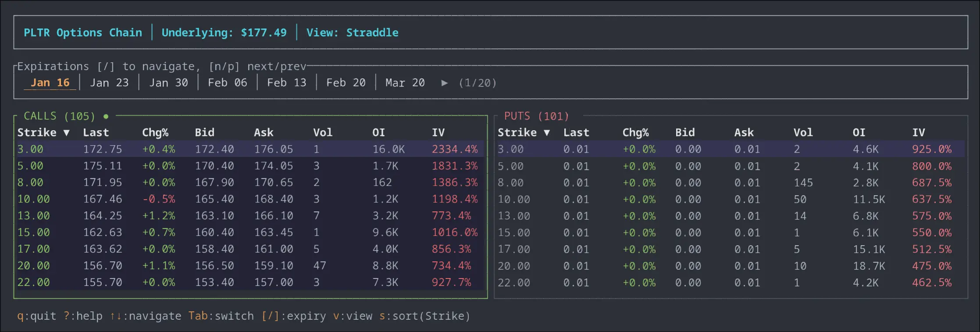Click calls IV value 1016.0%
This screenshot has width=980, height=332.
pyautogui.click(x=455, y=232)
